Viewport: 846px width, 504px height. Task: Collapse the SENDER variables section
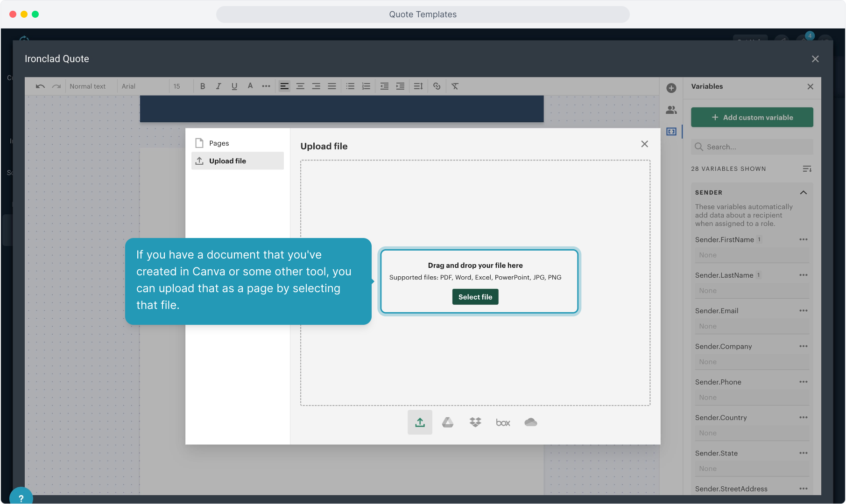click(x=804, y=193)
